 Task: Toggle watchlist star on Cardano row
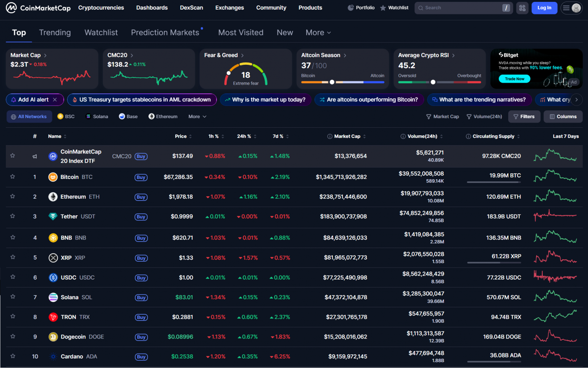[x=13, y=356]
